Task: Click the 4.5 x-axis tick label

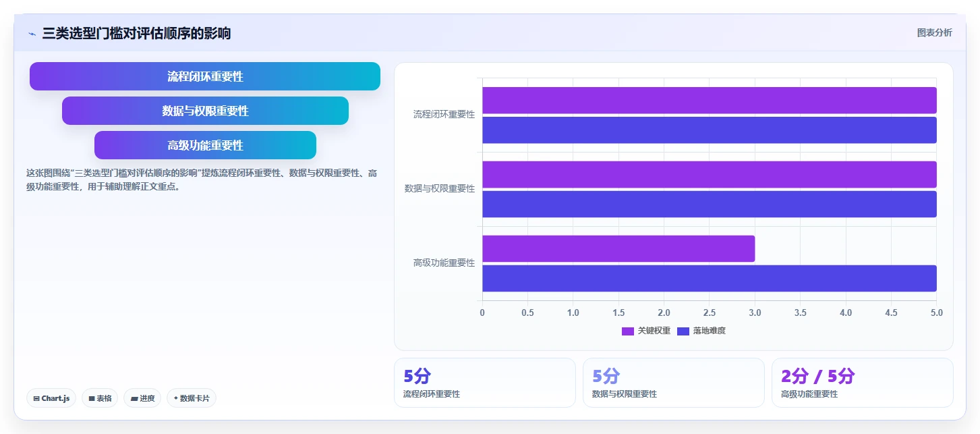Action: click(891, 313)
